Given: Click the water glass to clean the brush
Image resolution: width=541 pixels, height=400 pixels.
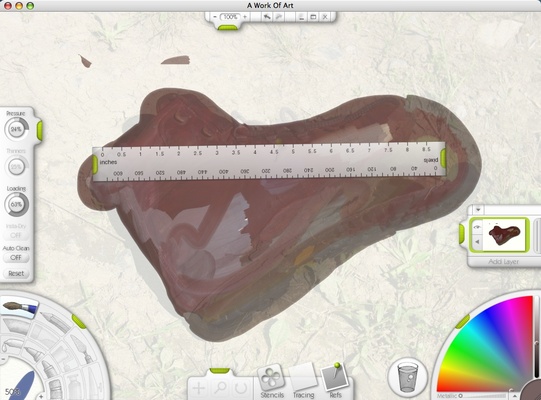Looking at the screenshot, I should (x=408, y=377).
